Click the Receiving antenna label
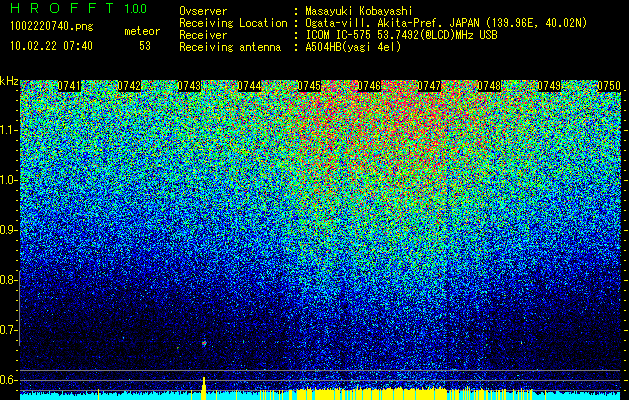 point(230,47)
